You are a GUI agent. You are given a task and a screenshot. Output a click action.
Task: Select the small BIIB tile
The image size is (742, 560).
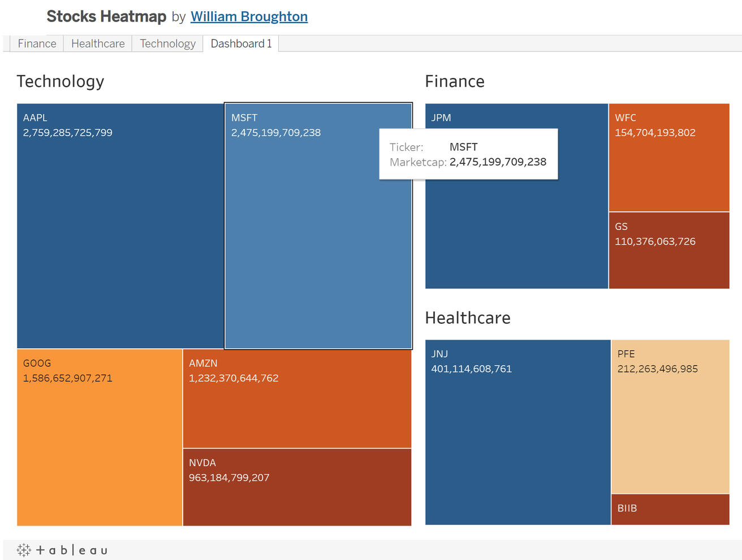(x=670, y=509)
